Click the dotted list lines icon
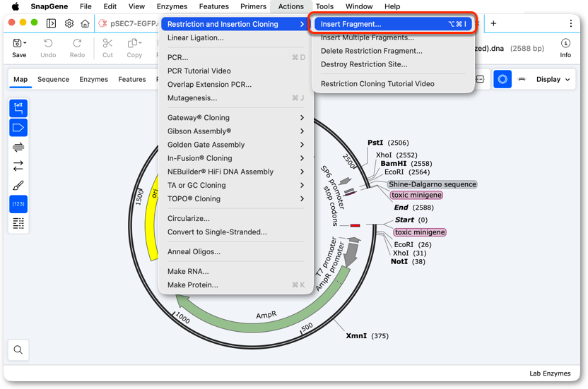This screenshot has height=389, width=588. [x=18, y=223]
